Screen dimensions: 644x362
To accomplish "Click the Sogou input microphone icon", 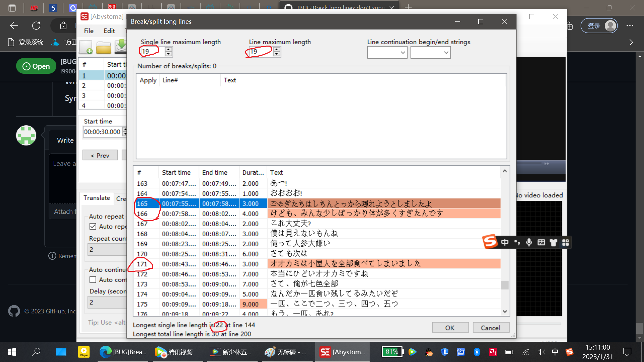I will pos(529,242).
